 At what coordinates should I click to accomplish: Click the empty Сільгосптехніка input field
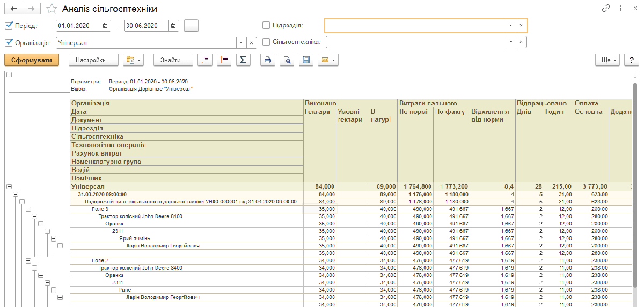[x=416, y=42]
